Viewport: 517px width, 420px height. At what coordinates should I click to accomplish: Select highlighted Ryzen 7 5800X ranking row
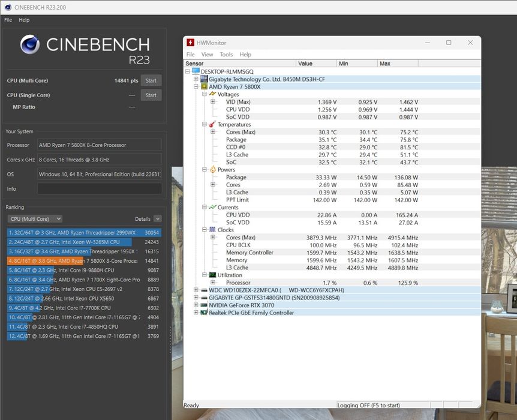pos(84,260)
